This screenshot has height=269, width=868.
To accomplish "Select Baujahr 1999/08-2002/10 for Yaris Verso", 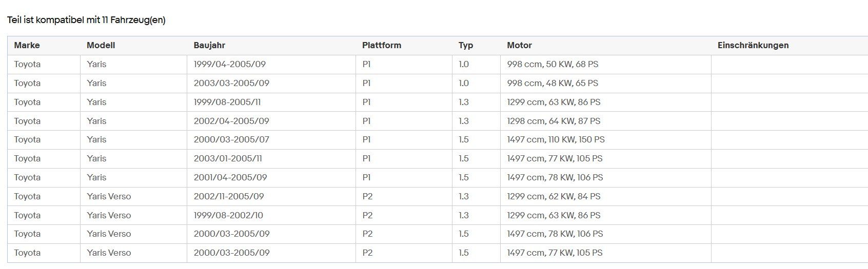I will tap(228, 215).
